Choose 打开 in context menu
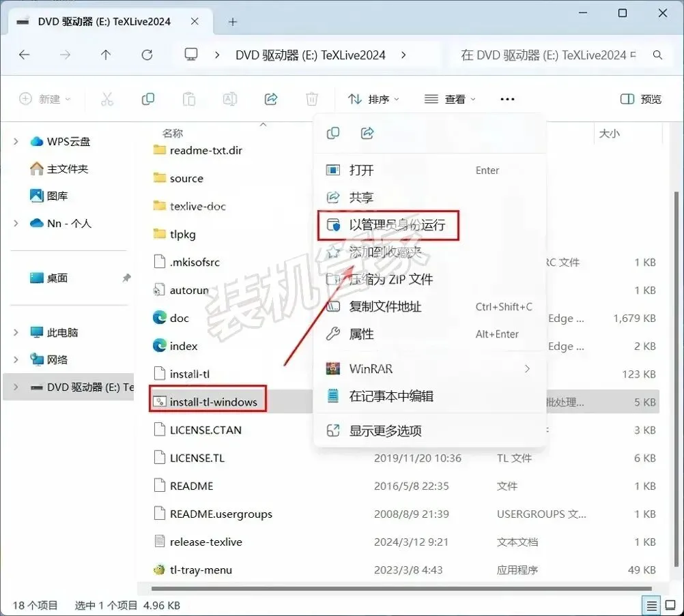 429,170
